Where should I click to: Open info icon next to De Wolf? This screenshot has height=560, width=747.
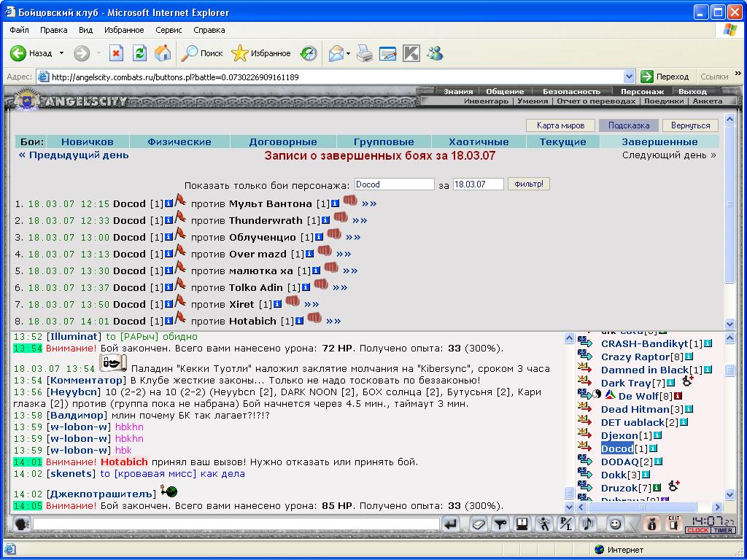pos(678,396)
